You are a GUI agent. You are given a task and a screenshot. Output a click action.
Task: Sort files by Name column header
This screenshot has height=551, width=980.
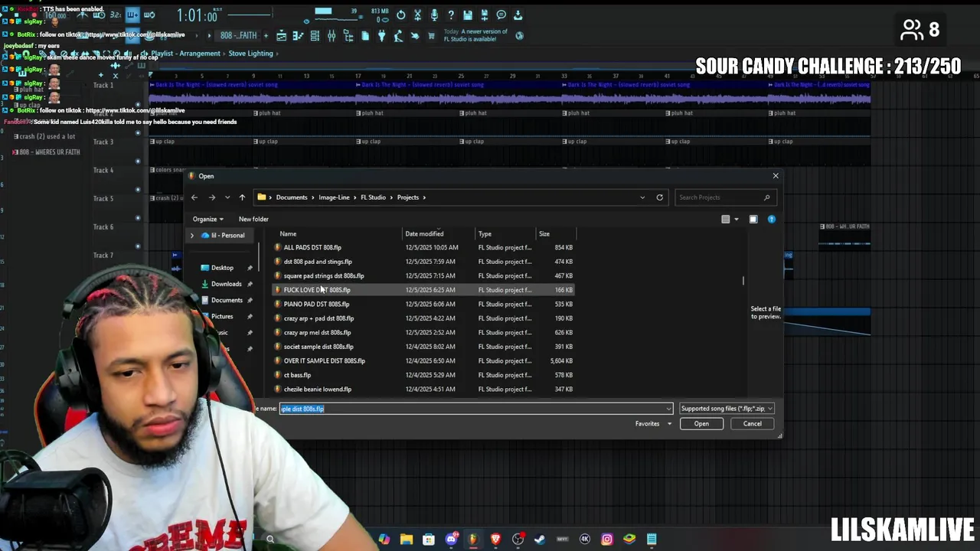coord(288,233)
